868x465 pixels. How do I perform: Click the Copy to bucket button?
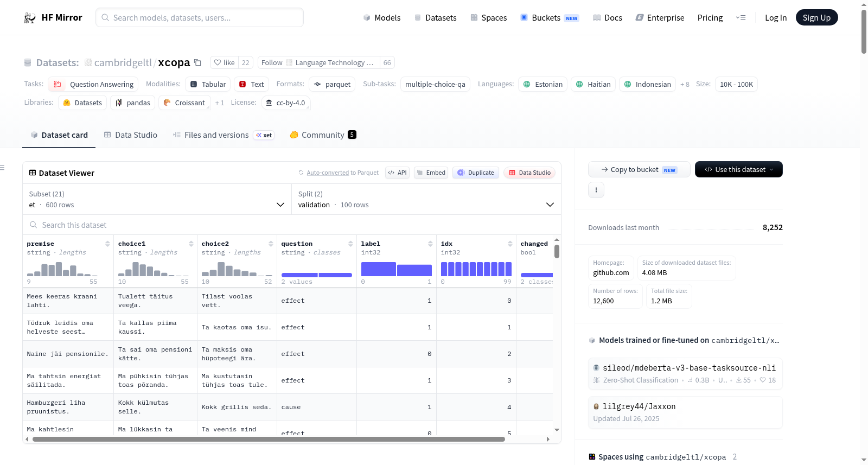pos(639,169)
